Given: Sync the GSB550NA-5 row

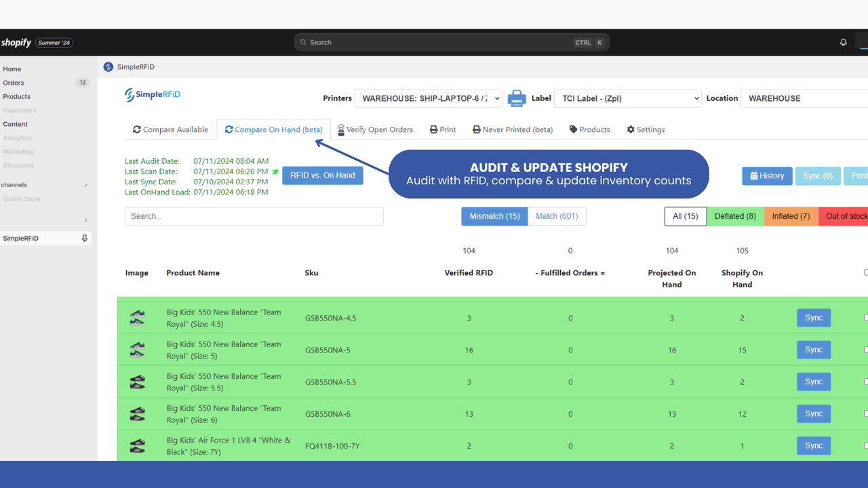Looking at the screenshot, I should pos(814,350).
